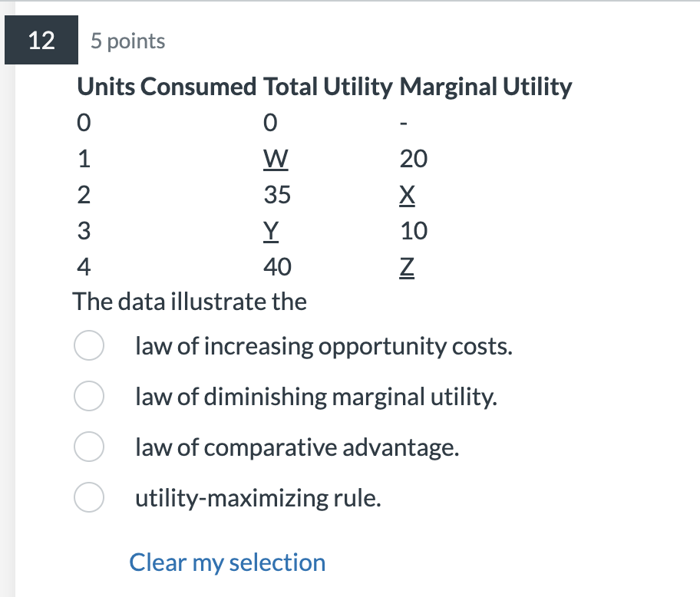Click the text The data illustrate the
Screen dimensions: 700x597
click(x=190, y=302)
